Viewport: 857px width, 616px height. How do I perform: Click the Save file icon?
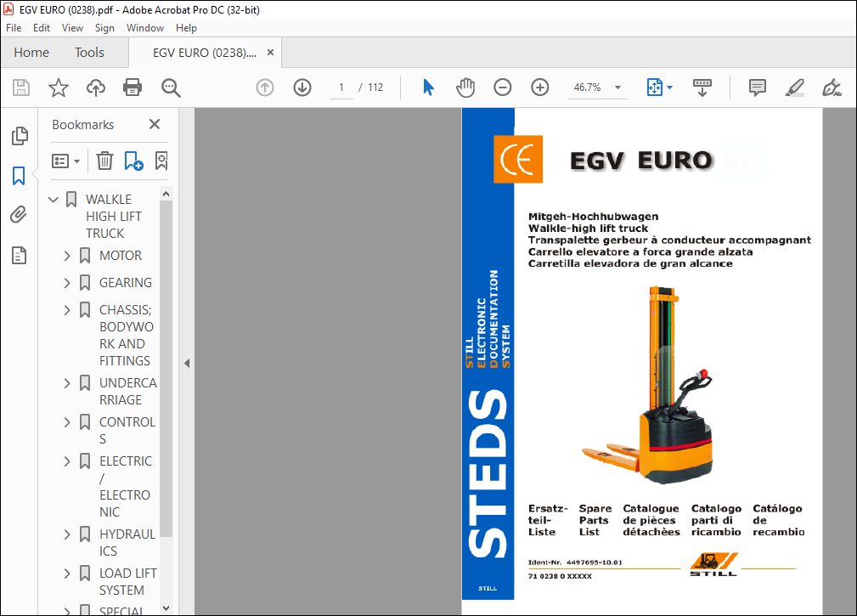pos(21,88)
